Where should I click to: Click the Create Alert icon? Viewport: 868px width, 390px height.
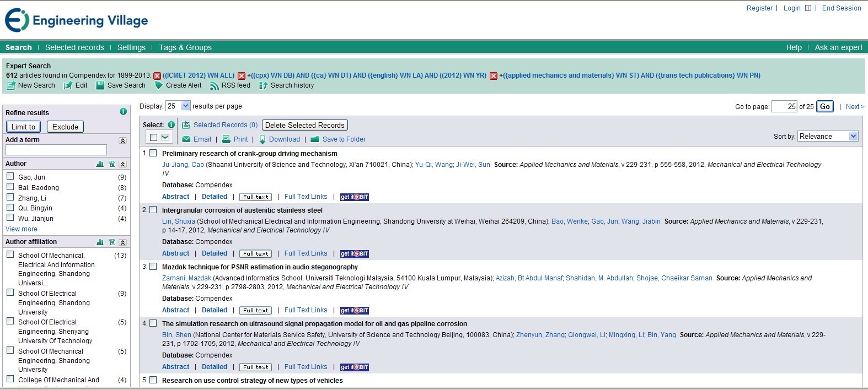[x=158, y=85]
